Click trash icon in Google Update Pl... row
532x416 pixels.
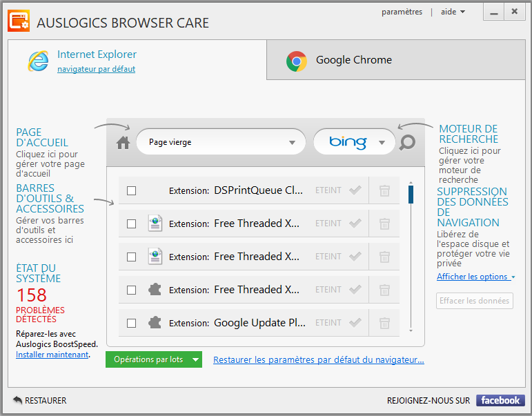(x=384, y=323)
